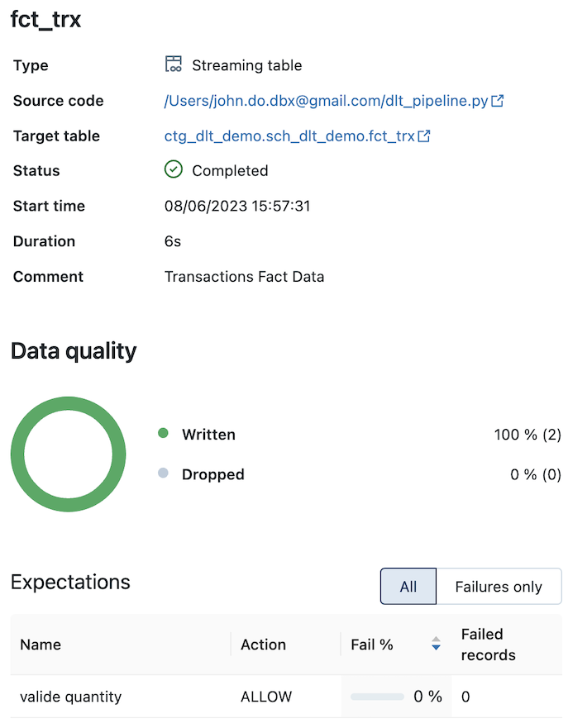The height and width of the screenshot is (728, 568).
Task: Click the 0 % fail progress bar
Action: (377, 697)
